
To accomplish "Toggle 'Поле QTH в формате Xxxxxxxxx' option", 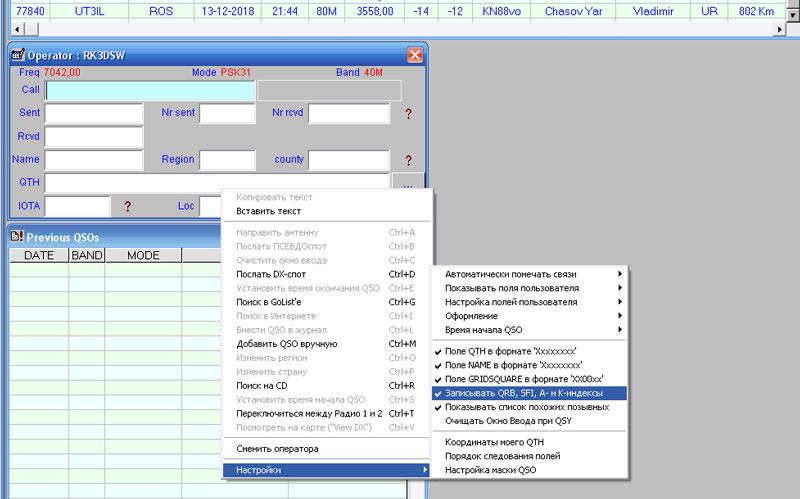I will click(x=513, y=352).
